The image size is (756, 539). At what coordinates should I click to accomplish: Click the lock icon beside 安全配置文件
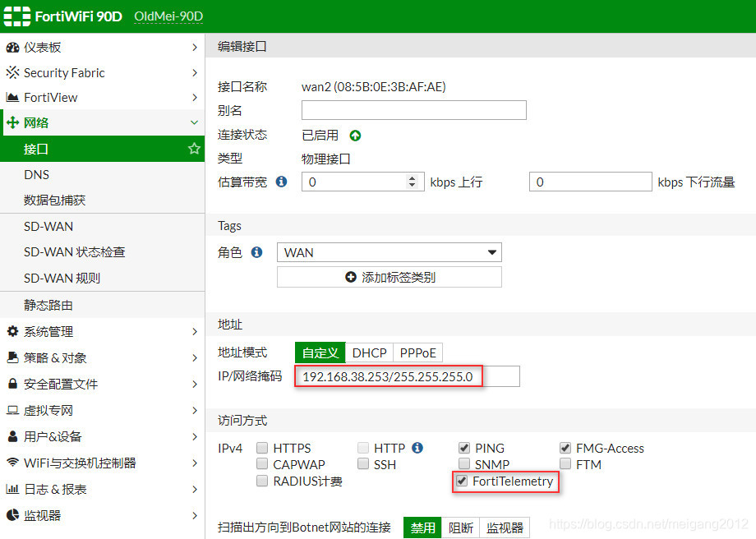tap(12, 383)
